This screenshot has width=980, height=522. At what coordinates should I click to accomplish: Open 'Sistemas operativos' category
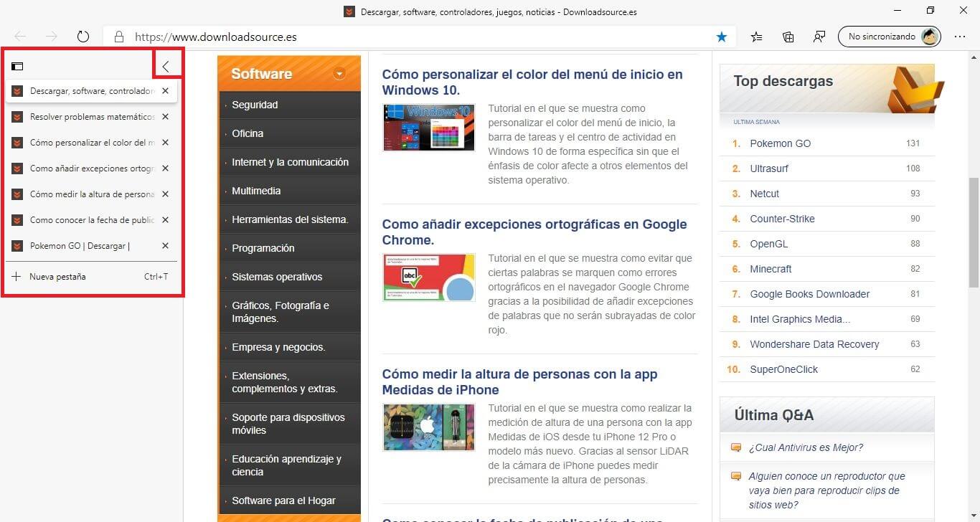pyautogui.click(x=289, y=277)
